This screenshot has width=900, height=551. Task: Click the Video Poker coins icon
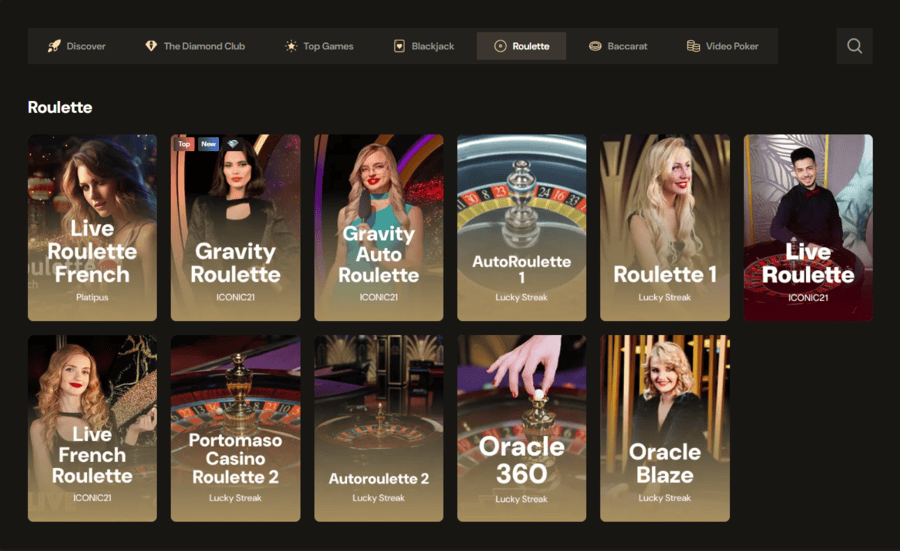(693, 46)
